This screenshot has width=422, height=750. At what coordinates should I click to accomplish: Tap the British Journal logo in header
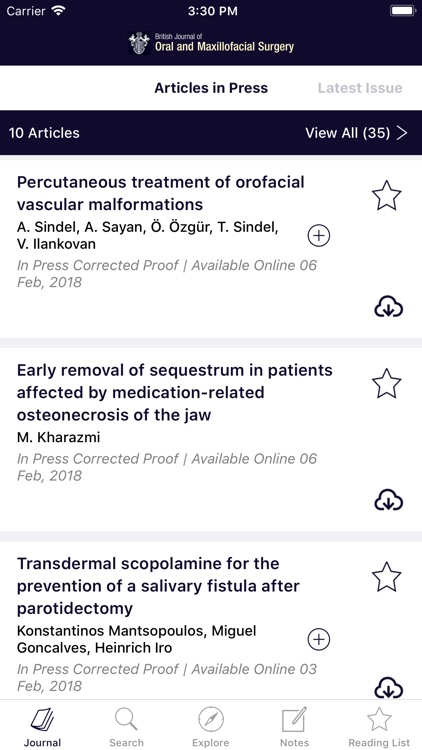pos(211,43)
